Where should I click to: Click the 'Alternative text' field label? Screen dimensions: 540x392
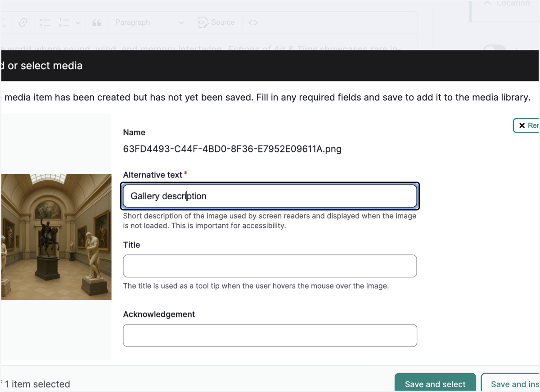153,175
